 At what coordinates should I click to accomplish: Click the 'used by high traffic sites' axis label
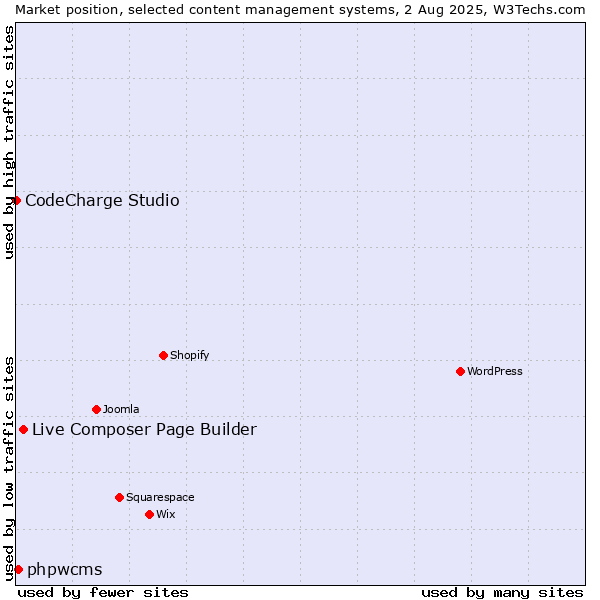[9, 142]
